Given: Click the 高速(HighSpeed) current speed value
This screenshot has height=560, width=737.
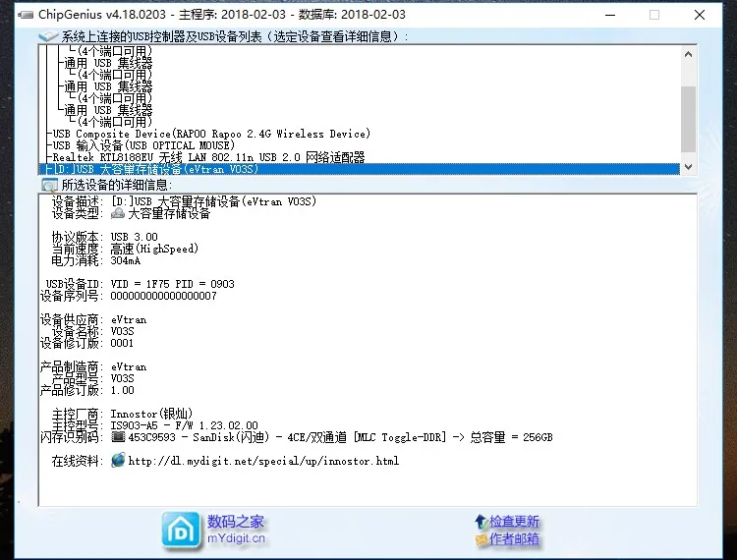Looking at the screenshot, I should pyautogui.click(x=154, y=249).
